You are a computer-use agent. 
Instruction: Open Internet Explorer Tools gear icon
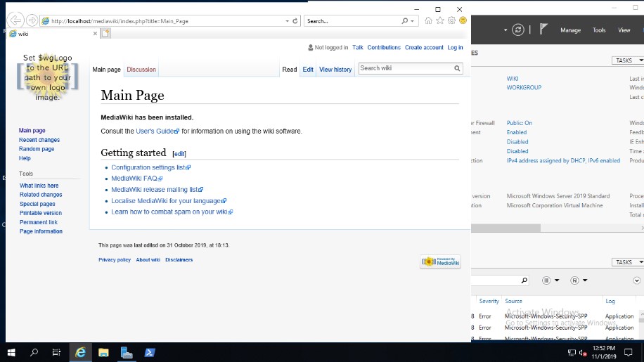pos(451,20)
